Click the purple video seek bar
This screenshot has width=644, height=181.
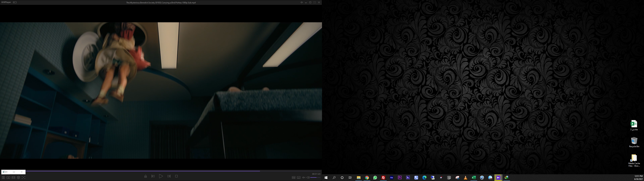143,171
